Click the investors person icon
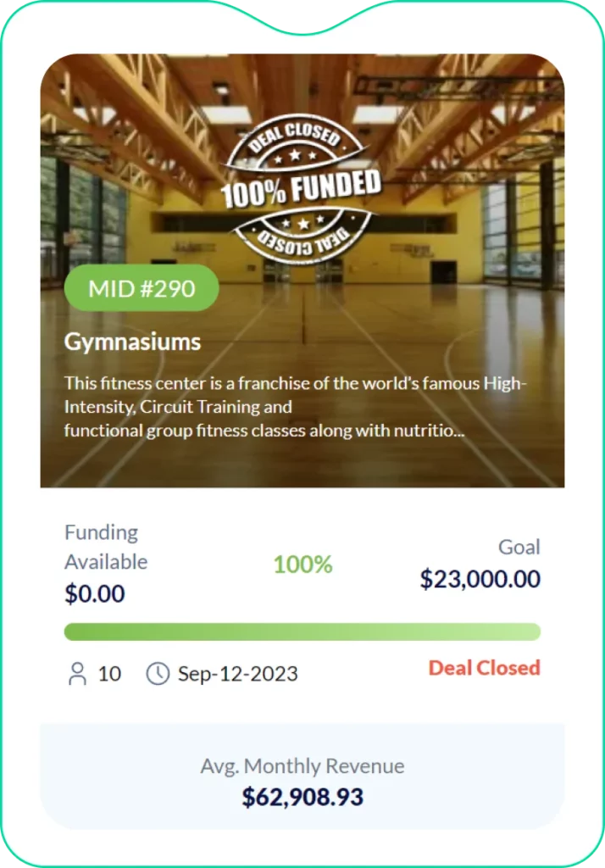The height and width of the screenshot is (868, 605). click(77, 675)
